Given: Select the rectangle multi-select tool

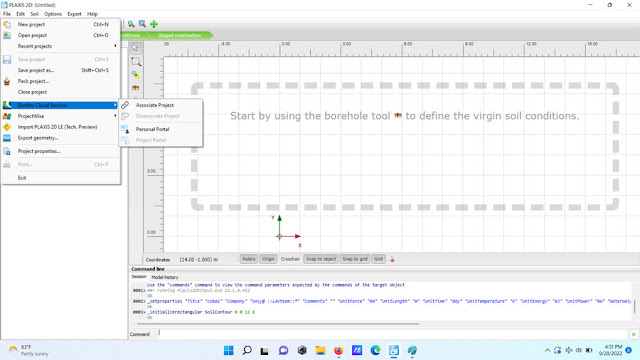Looking at the screenshot, I should pyautogui.click(x=136, y=62).
